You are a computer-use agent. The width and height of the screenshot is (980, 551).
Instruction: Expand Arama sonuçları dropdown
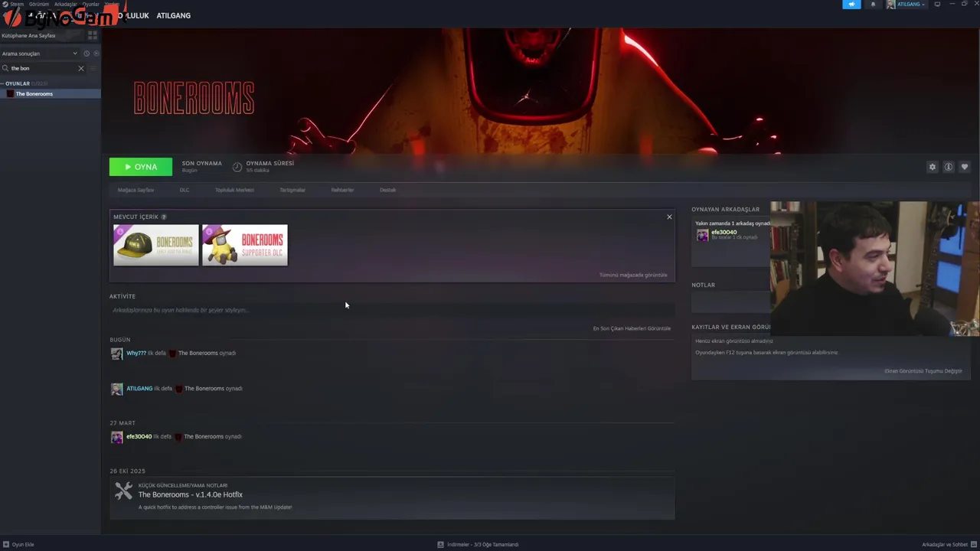pyautogui.click(x=40, y=54)
